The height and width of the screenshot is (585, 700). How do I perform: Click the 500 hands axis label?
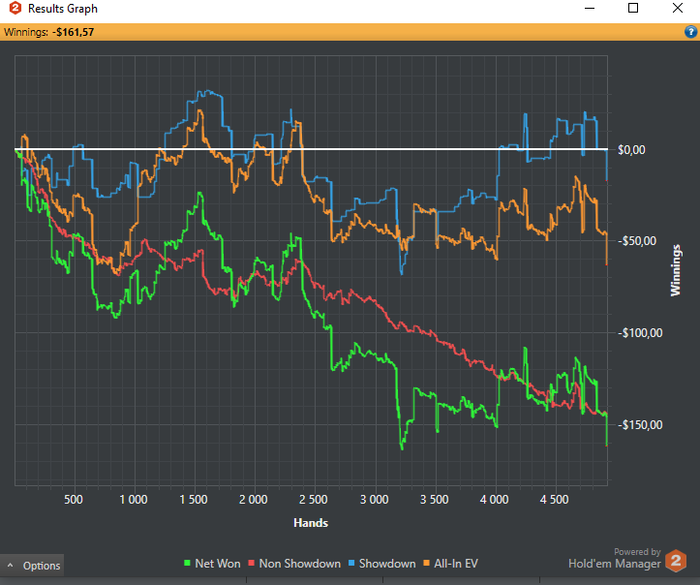(73, 499)
